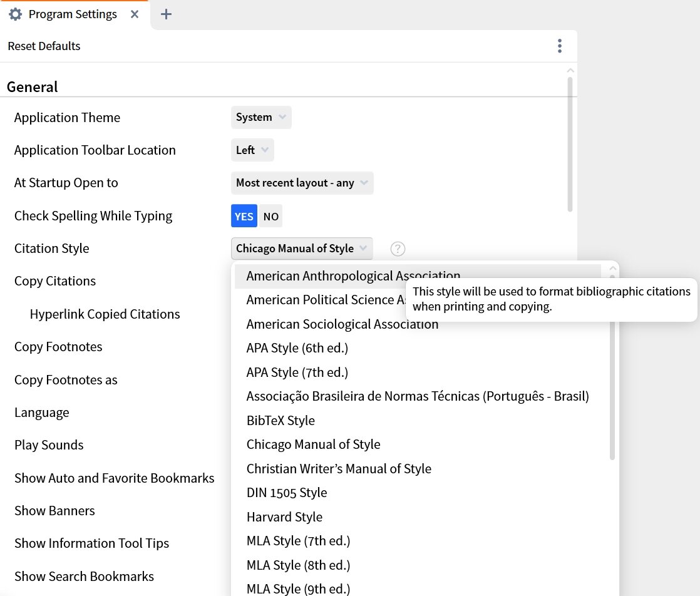Image resolution: width=700 pixels, height=596 pixels.
Task: Select American Sociological Association style
Action: tap(342, 324)
